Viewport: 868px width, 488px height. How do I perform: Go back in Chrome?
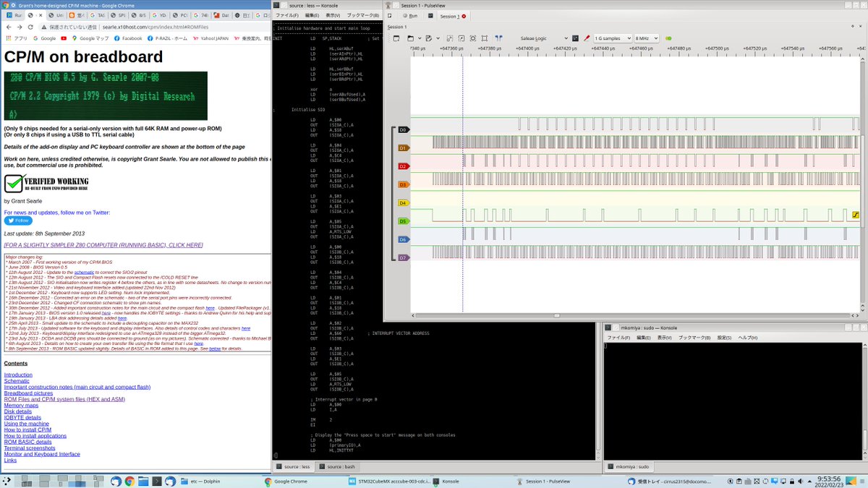pyautogui.click(x=7, y=27)
